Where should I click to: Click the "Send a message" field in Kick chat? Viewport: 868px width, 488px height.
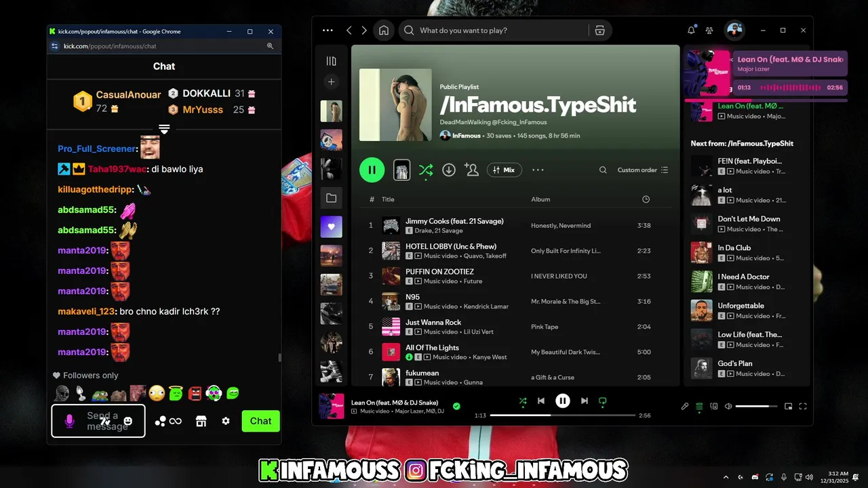coord(98,421)
